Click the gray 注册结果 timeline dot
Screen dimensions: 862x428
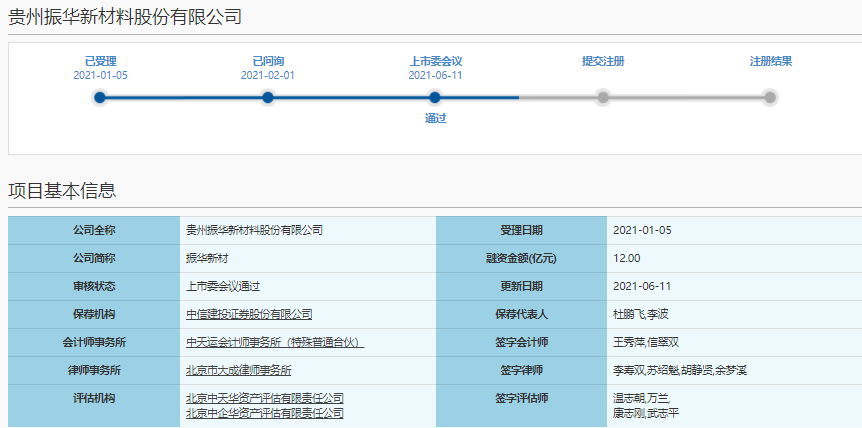pos(770,97)
